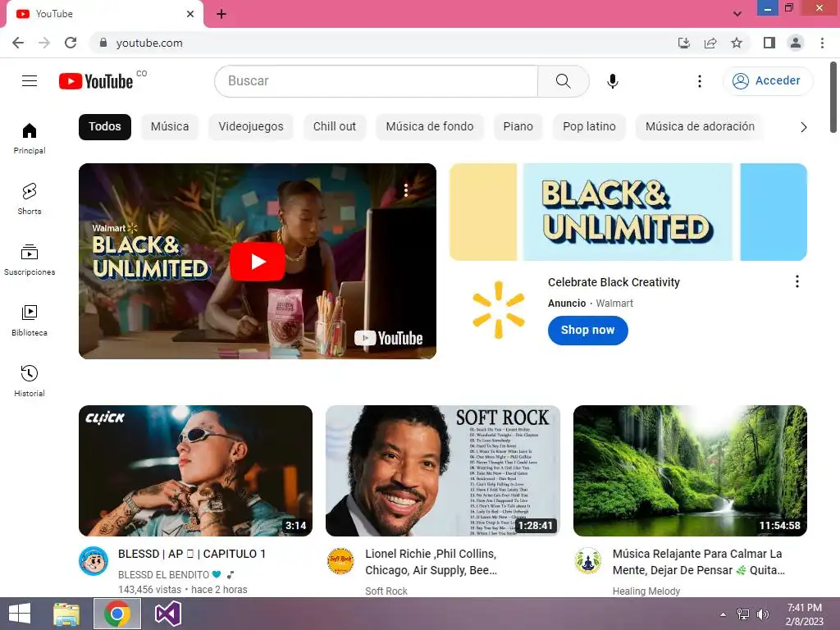Open the Healing Melody channel name

coord(646,591)
